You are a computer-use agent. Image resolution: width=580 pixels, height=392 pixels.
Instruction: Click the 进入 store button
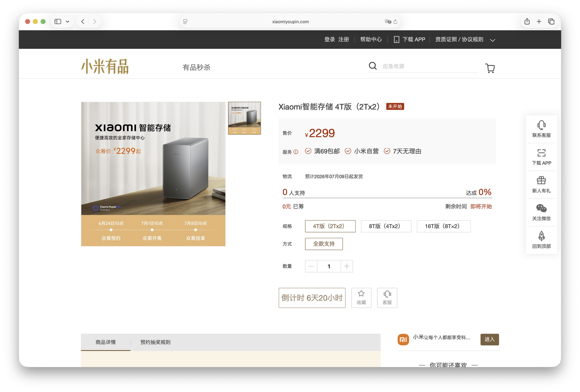click(490, 339)
